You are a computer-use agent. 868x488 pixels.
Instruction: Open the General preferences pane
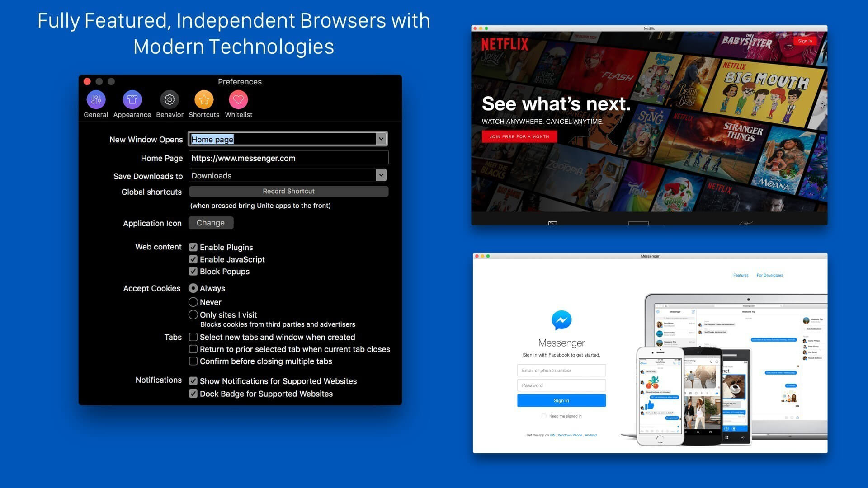[x=95, y=99]
